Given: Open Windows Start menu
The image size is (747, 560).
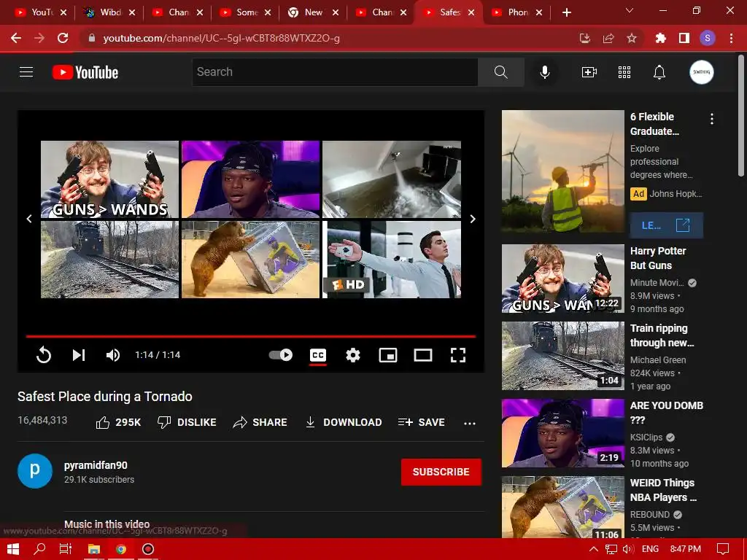Looking at the screenshot, I should 13,549.
